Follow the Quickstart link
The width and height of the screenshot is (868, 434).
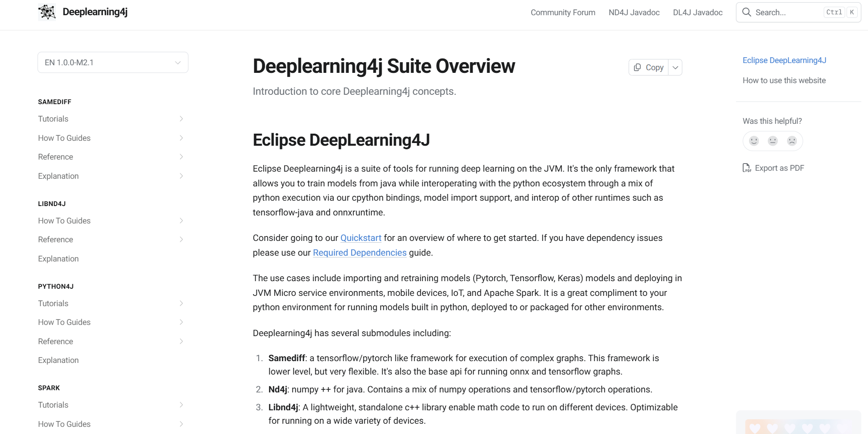(x=361, y=238)
